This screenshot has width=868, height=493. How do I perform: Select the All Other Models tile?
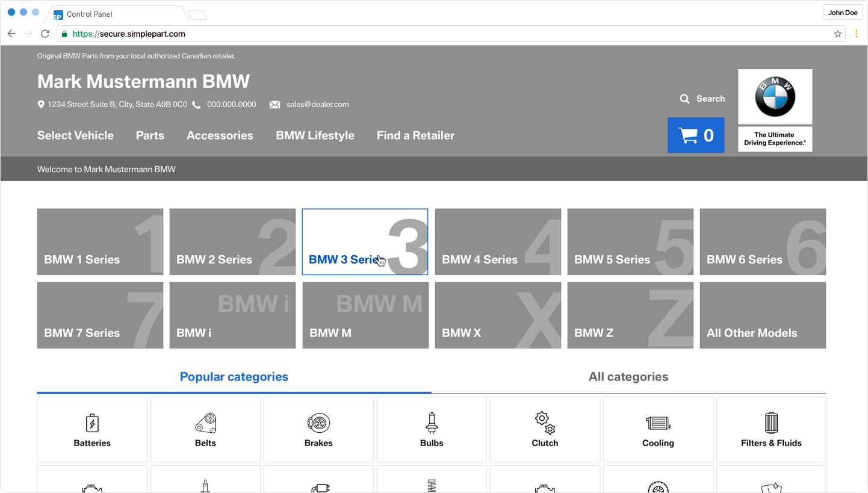pos(763,315)
